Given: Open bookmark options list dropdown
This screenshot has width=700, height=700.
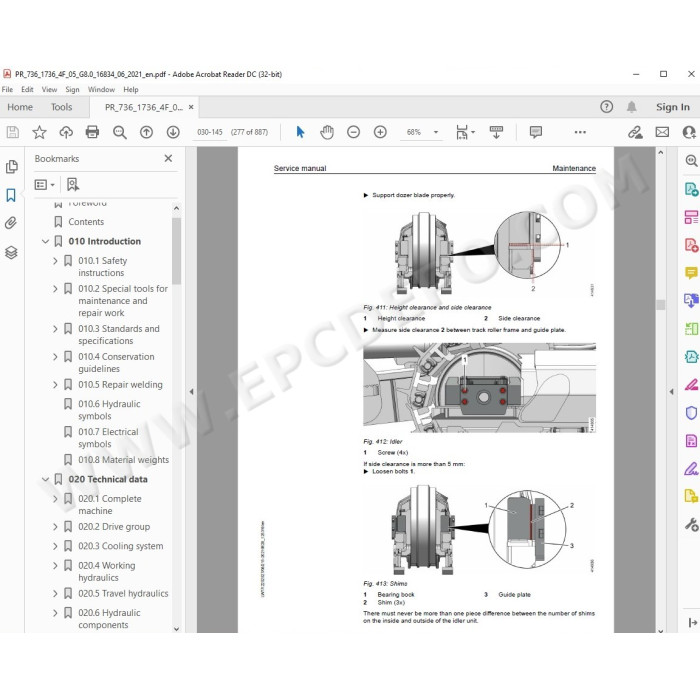Looking at the screenshot, I should point(45,184).
